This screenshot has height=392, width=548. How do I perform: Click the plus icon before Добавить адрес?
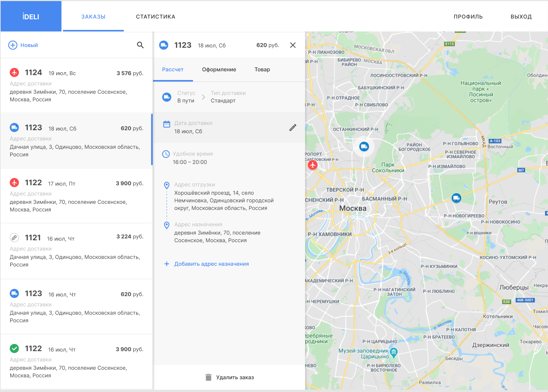[x=167, y=264]
